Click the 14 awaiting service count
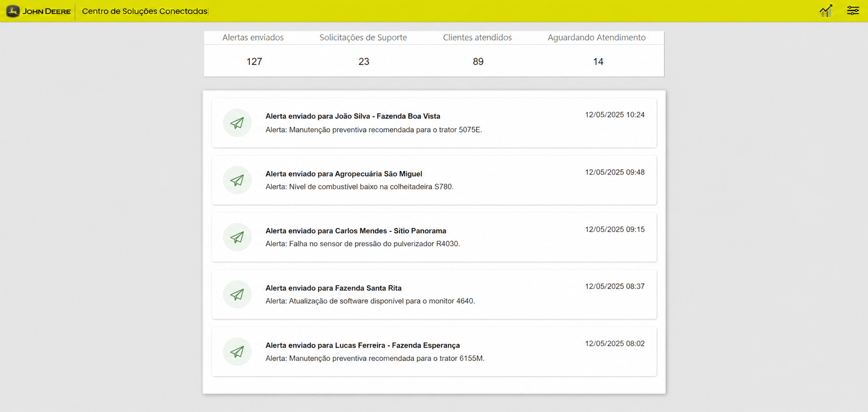The image size is (868, 412). pos(598,62)
